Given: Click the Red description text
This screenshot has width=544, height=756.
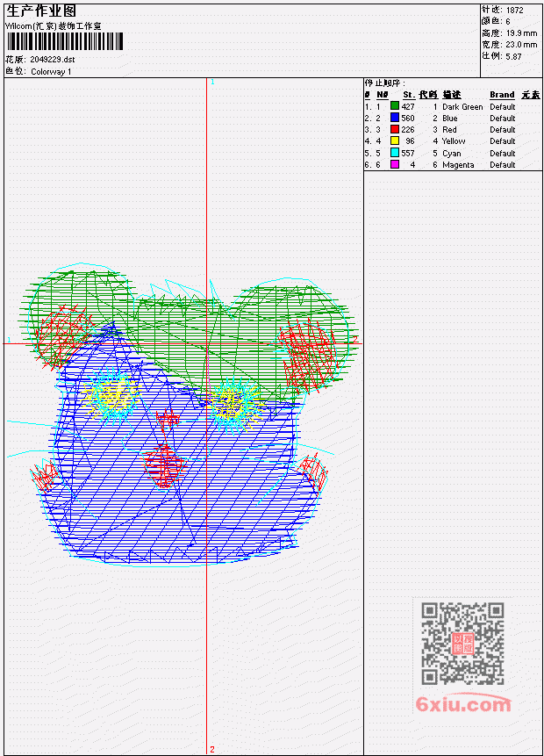Looking at the screenshot, I should coord(449,130).
